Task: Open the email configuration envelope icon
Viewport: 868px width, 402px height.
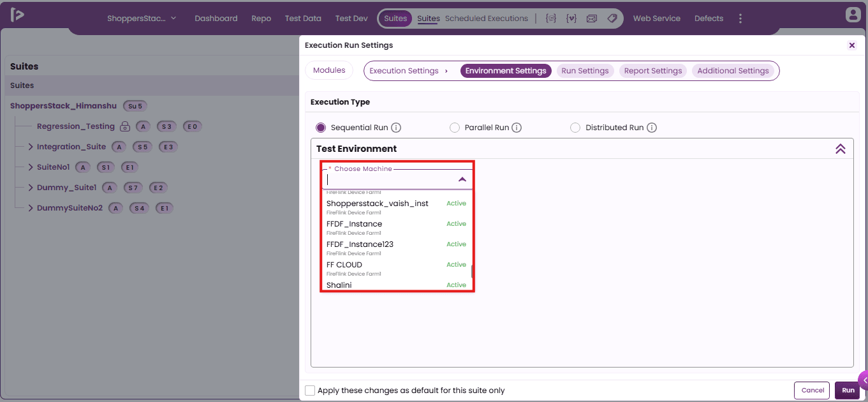Action: 592,19
